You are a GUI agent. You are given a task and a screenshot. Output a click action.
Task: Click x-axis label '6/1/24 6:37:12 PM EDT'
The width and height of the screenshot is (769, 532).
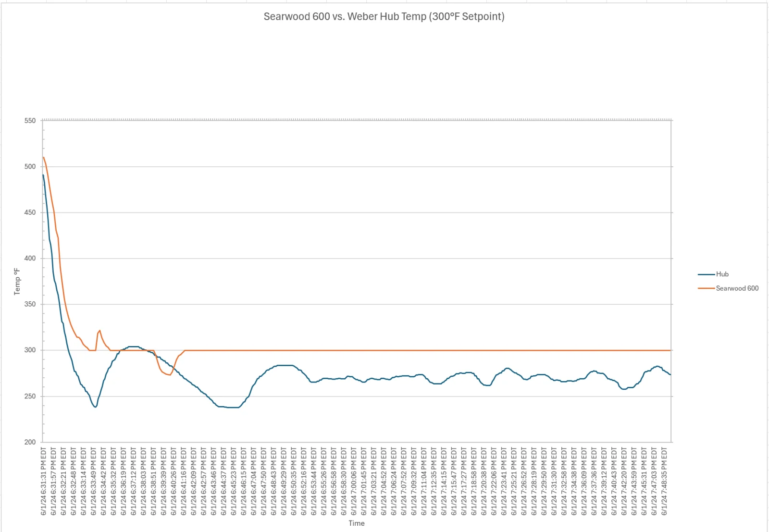[x=134, y=482]
